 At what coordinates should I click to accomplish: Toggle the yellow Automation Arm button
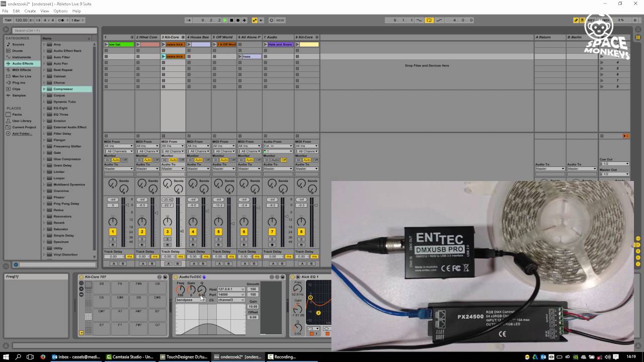coord(255,20)
